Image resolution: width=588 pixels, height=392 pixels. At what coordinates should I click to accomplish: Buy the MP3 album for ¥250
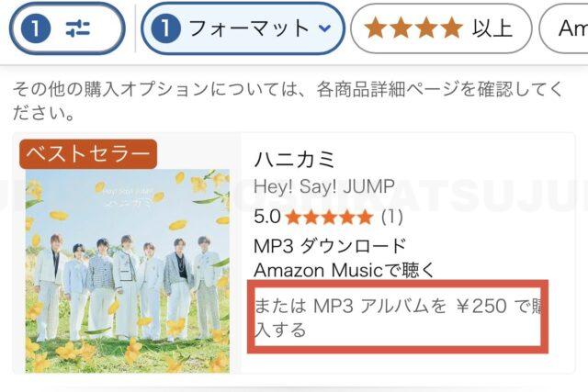coord(398,317)
